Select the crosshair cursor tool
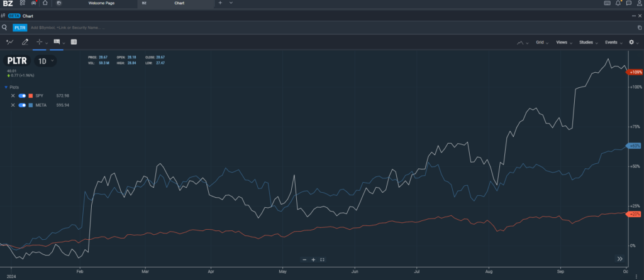The height and width of the screenshot is (280, 644). coord(39,42)
